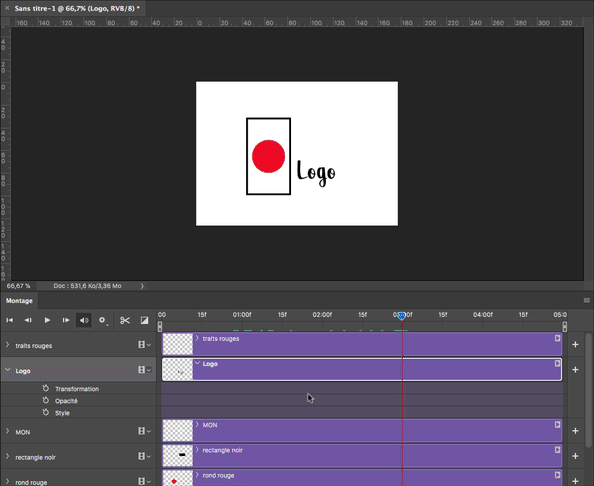Viewport: 594px width, 486px height.
Task: Add media to rectangle noir track
Action: click(575, 456)
